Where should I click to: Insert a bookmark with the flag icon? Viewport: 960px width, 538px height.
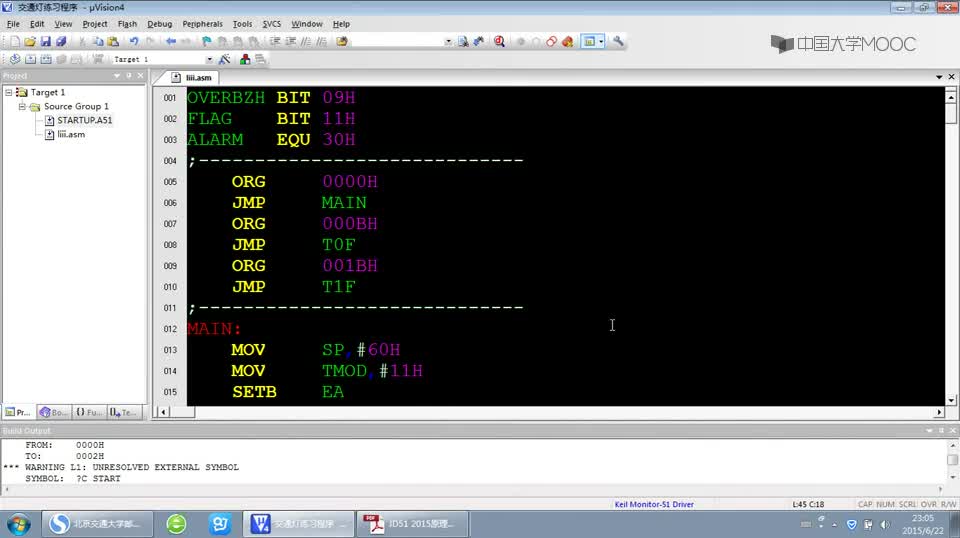207,42
